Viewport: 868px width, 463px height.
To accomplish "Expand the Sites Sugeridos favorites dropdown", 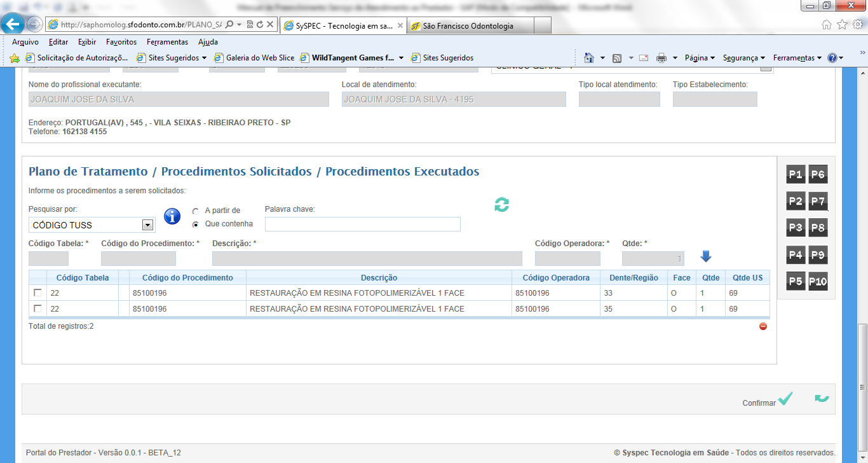I will click(x=204, y=58).
